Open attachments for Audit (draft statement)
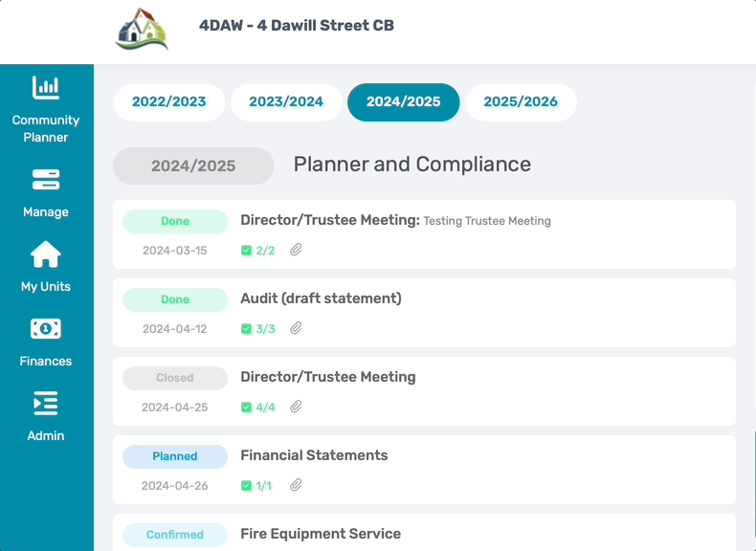 [296, 328]
